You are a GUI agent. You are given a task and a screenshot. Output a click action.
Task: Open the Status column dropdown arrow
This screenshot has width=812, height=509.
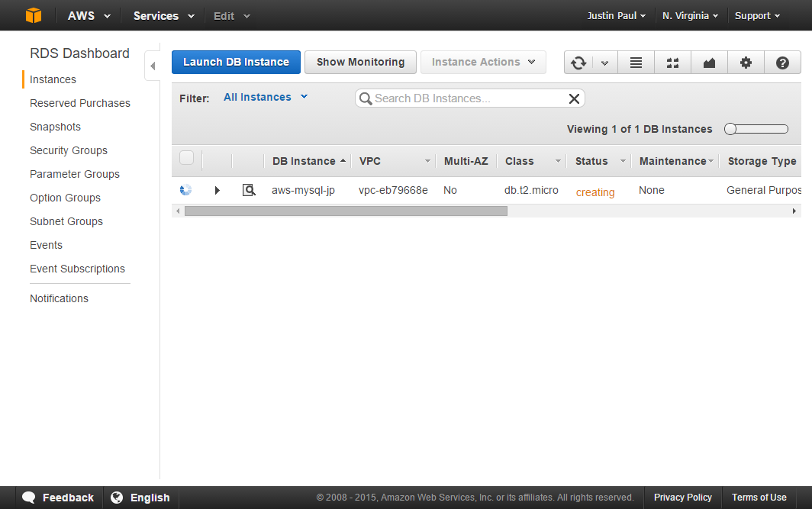click(623, 161)
